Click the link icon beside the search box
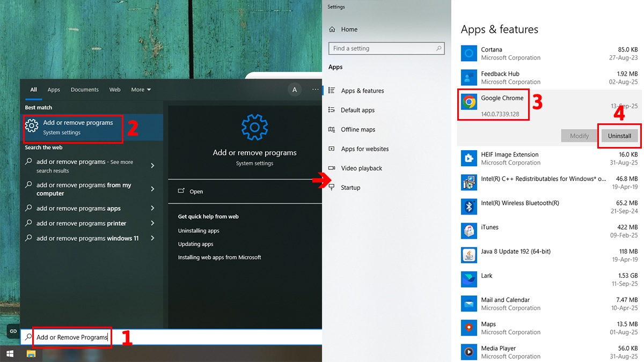644x362 pixels. 13,331
